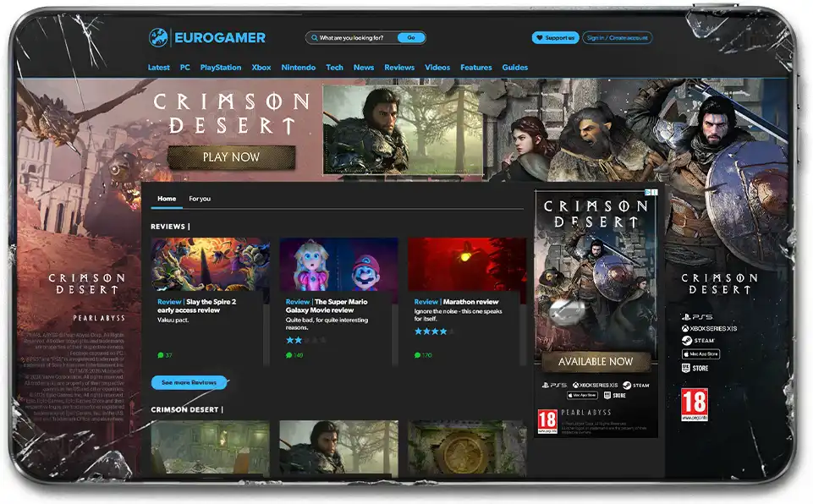Open the Tech section
813x504 pixels.
[x=334, y=68]
